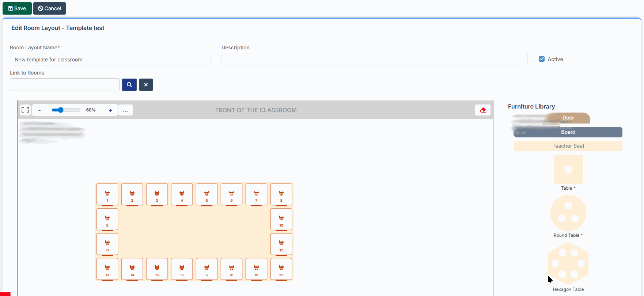Image resolution: width=644 pixels, height=296 pixels.
Task: Select seat number 10 on the layout
Action: click(x=281, y=219)
